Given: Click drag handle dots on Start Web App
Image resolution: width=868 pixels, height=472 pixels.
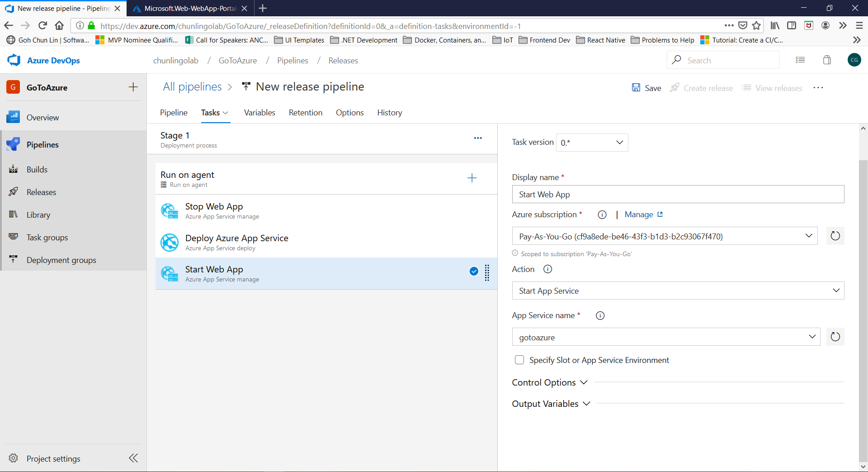Looking at the screenshot, I should (x=487, y=273).
